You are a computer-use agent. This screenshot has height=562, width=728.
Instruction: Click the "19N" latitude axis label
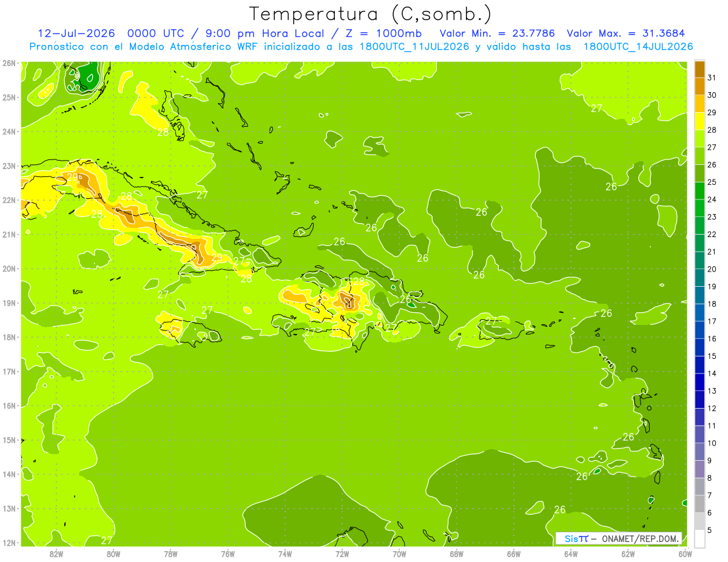click(x=9, y=303)
